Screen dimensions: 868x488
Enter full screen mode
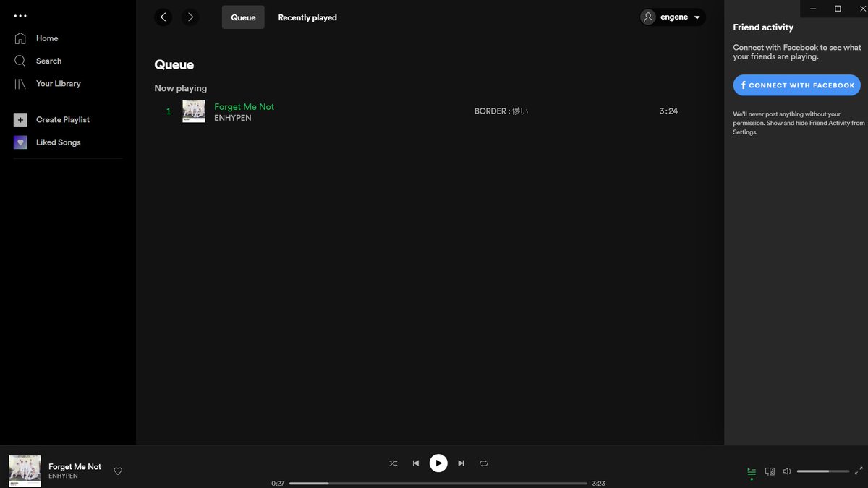point(859,471)
